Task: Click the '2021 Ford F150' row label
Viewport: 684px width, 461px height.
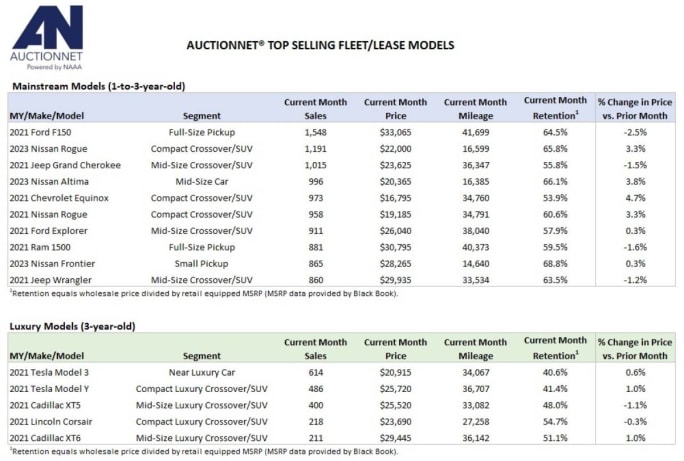Action: pyautogui.click(x=40, y=132)
